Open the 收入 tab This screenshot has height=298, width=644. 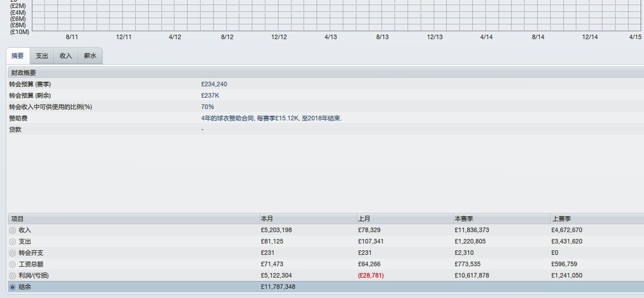66,56
